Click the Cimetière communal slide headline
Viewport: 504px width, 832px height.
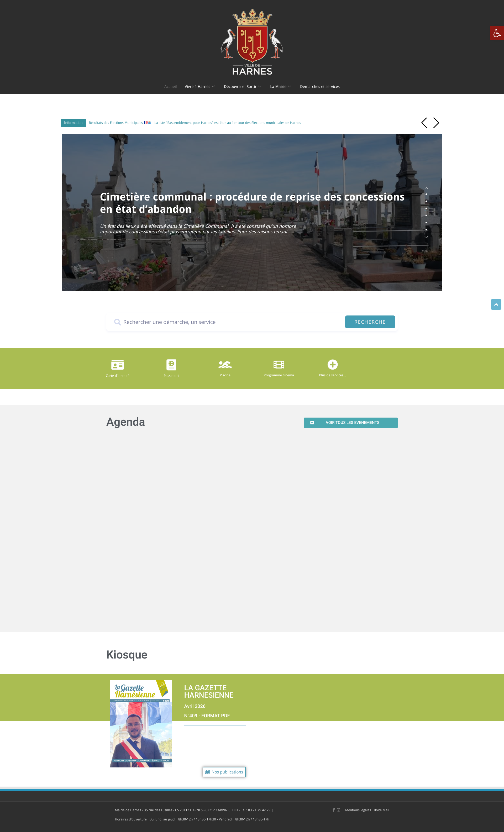pos(252,203)
